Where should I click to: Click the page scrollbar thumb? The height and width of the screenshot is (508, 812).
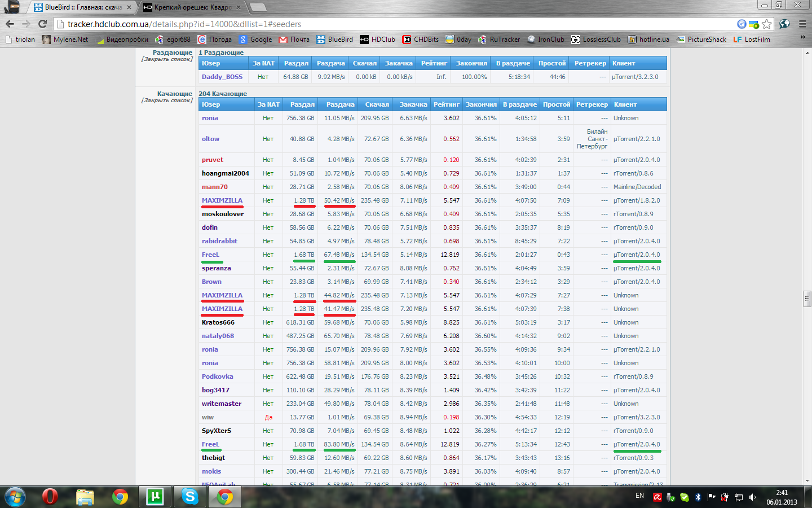tap(807, 298)
